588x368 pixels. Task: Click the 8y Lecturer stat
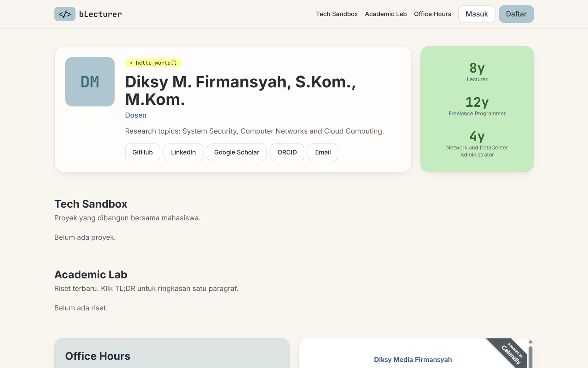click(477, 72)
